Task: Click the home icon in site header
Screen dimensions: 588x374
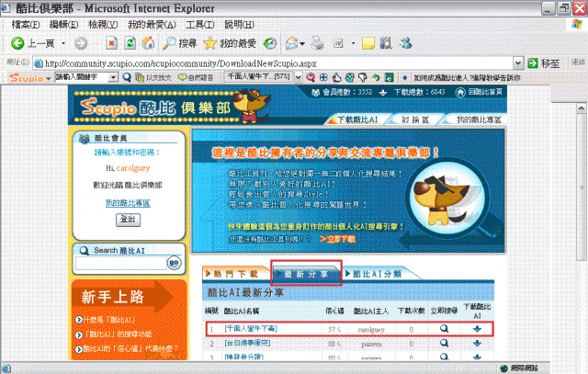Action: (460, 92)
